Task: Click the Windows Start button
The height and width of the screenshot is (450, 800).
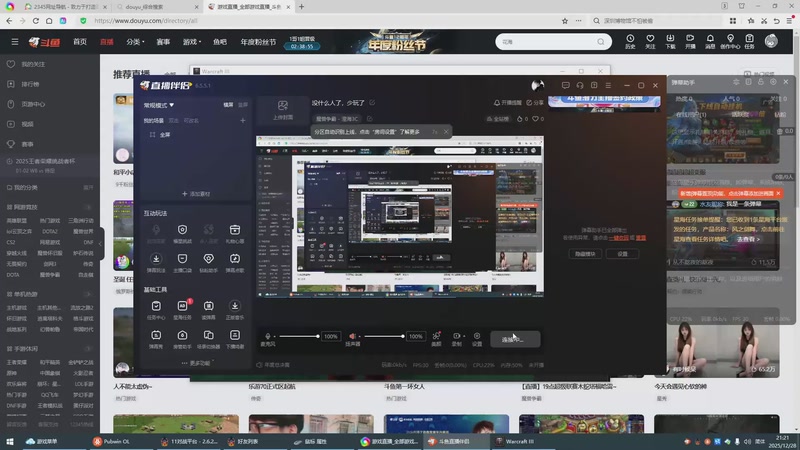Action: pos(10,441)
